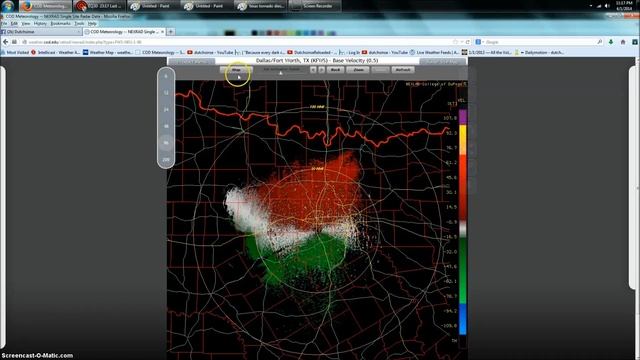This screenshot has width=640, height=360.
Task: Bookmark this page with the star icon
Action: [456, 42]
